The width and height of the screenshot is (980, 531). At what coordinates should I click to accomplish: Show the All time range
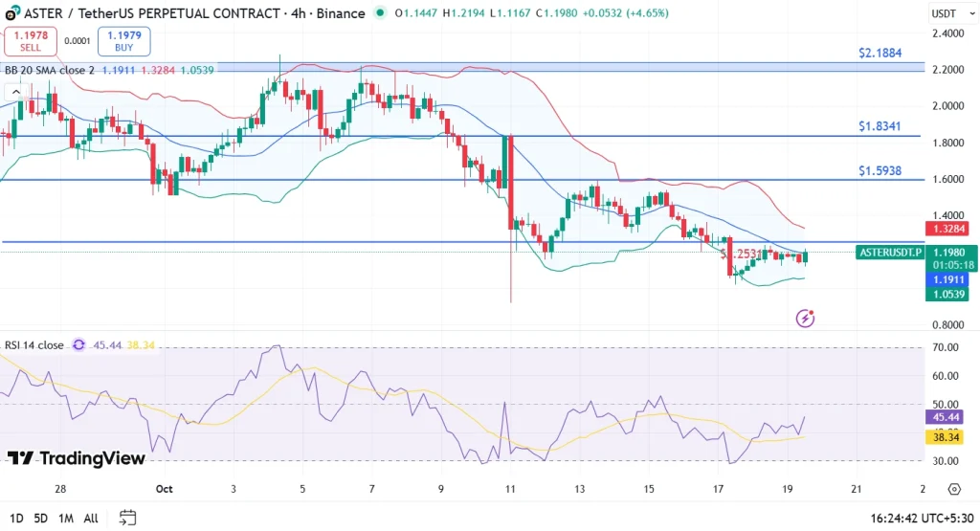(x=91, y=518)
